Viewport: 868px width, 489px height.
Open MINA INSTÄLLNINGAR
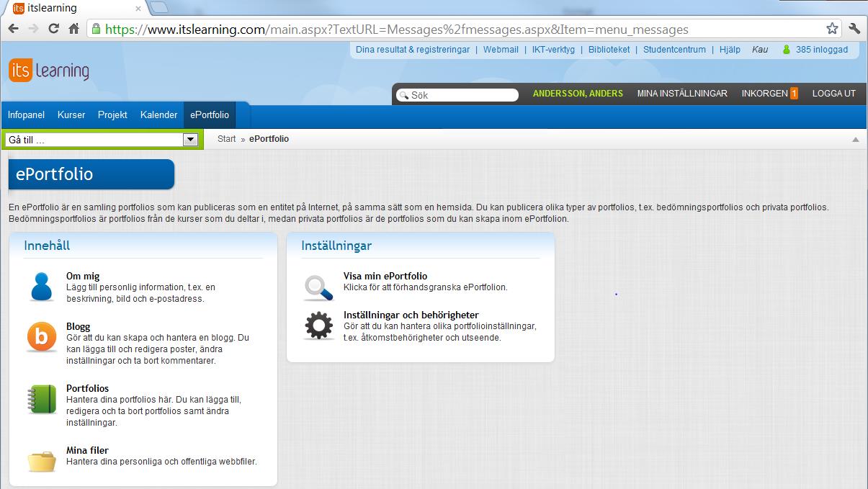click(682, 94)
